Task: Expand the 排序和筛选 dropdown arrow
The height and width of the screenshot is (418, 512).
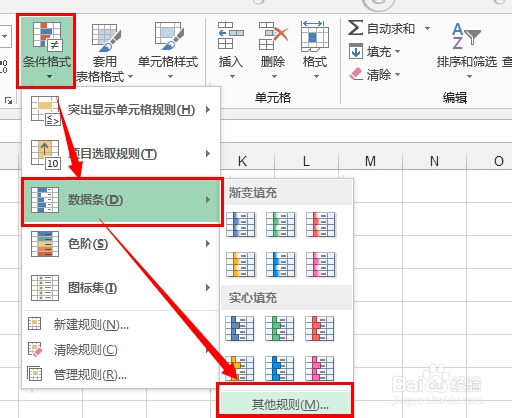Action: 469,77
